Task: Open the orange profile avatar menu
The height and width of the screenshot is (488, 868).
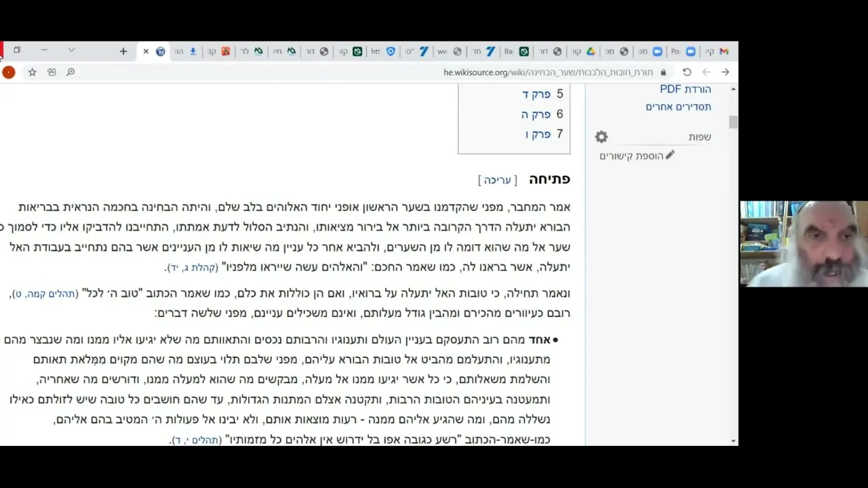Action: [9, 73]
